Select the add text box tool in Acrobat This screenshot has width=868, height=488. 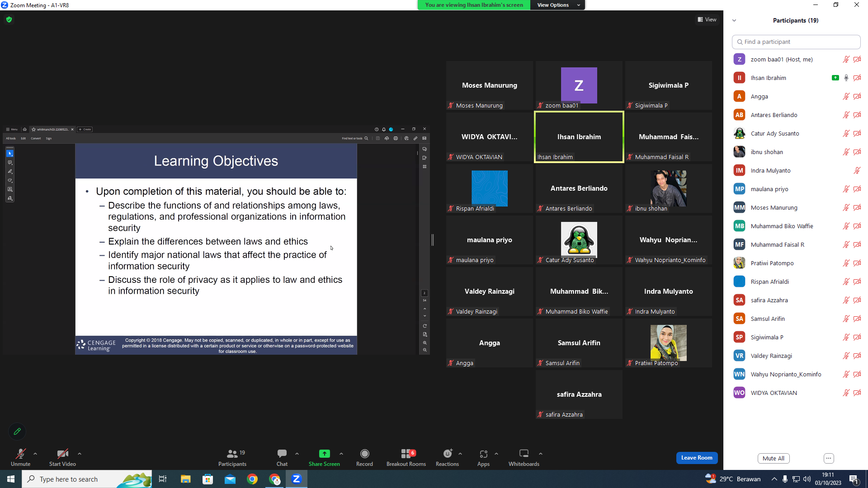10,189
